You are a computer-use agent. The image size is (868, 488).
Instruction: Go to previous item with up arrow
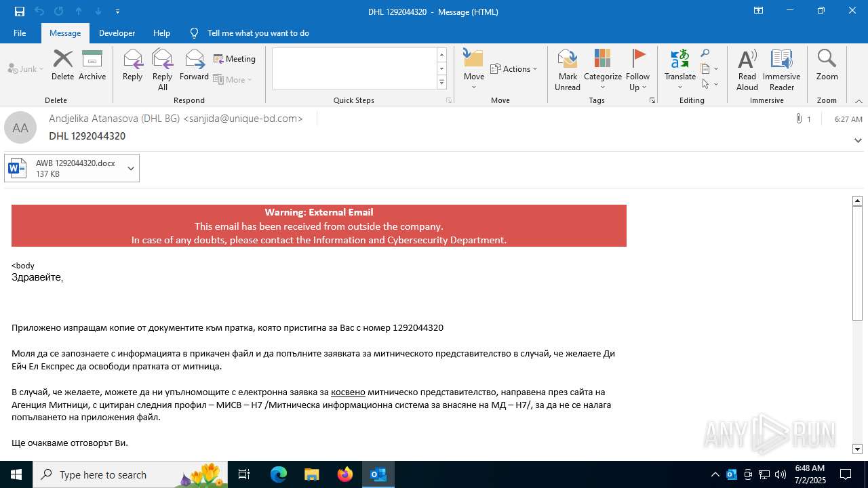[x=79, y=11]
